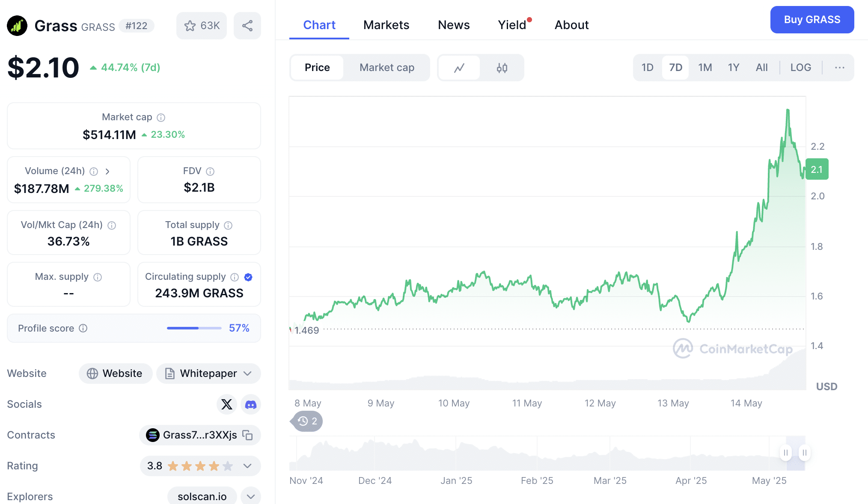Set chart range to All
Viewport: 868px width, 504px height.
coord(762,68)
